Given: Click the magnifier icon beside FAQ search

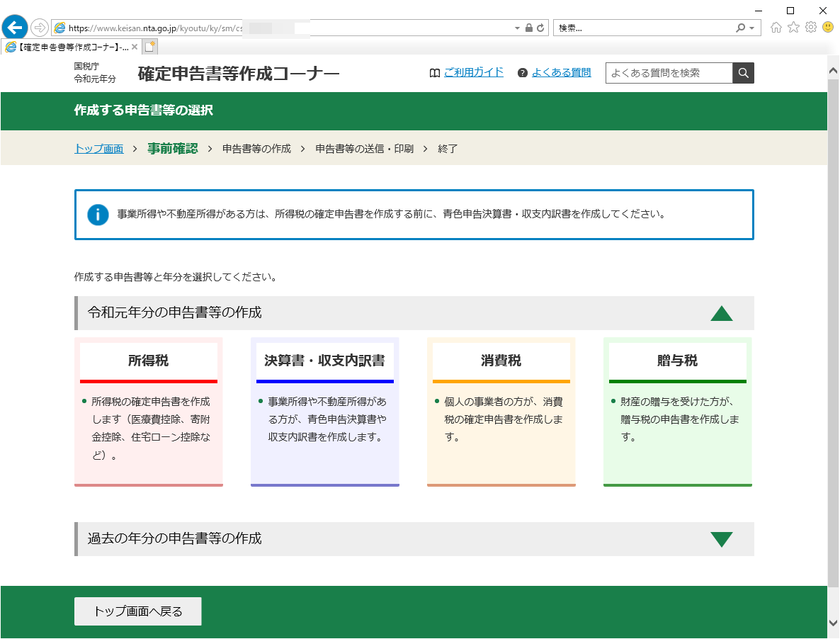Looking at the screenshot, I should (743, 73).
